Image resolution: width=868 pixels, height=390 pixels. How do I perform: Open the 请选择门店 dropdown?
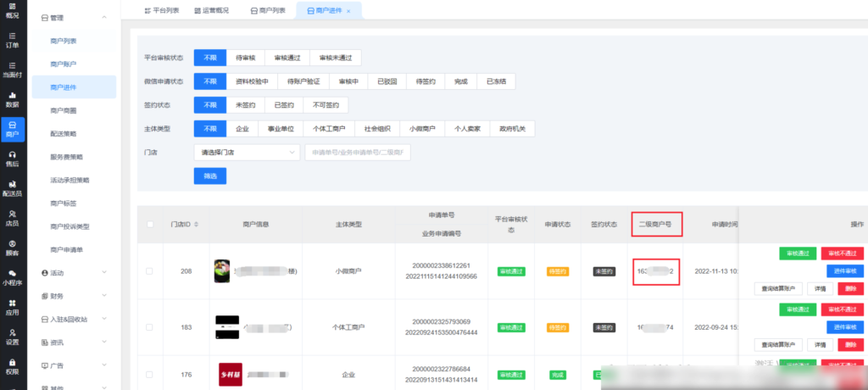point(247,153)
